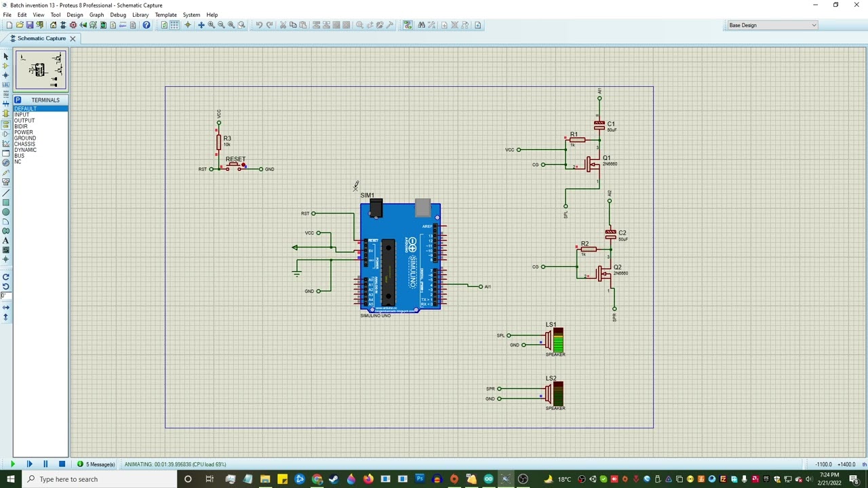Viewport: 868px width, 488px height.
Task: Open Search and Tag binoculars icon
Action: pyautogui.click(x=421, y=25)
